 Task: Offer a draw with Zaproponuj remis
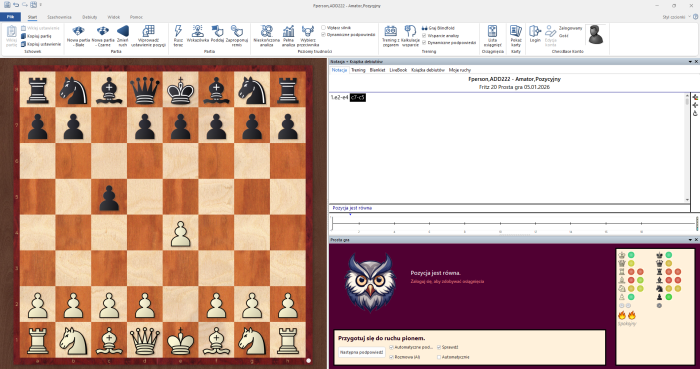(x=237, y=36)
